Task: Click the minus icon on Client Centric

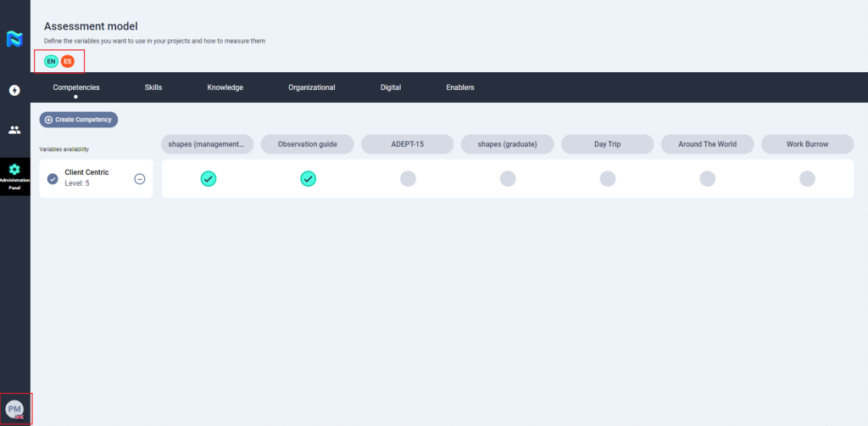Action: (140, 178)
